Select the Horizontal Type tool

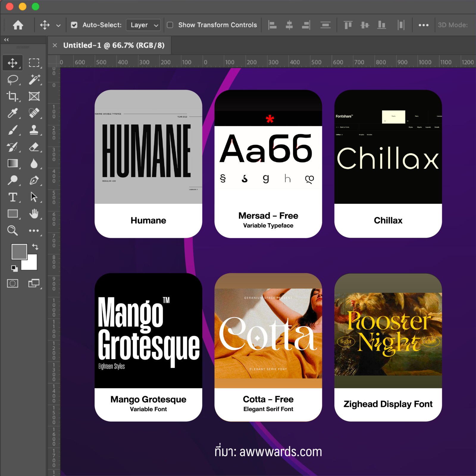(12, 197)
